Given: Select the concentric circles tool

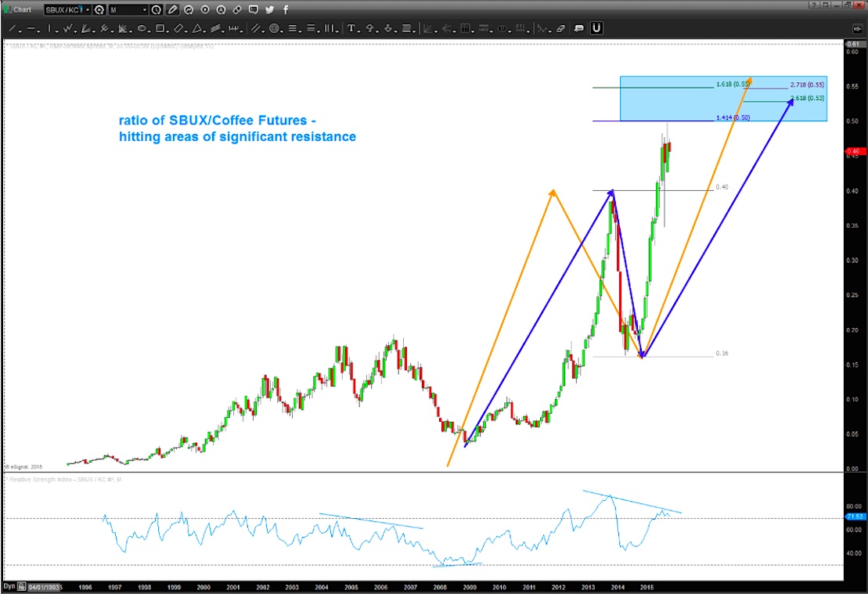Looking at the screenshot, I should tap(274, 28).
